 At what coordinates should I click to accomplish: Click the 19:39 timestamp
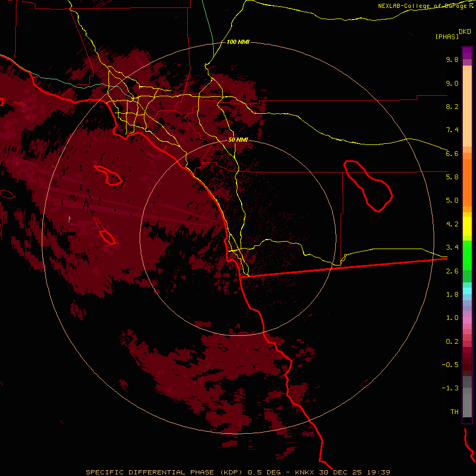pos(379,472)
